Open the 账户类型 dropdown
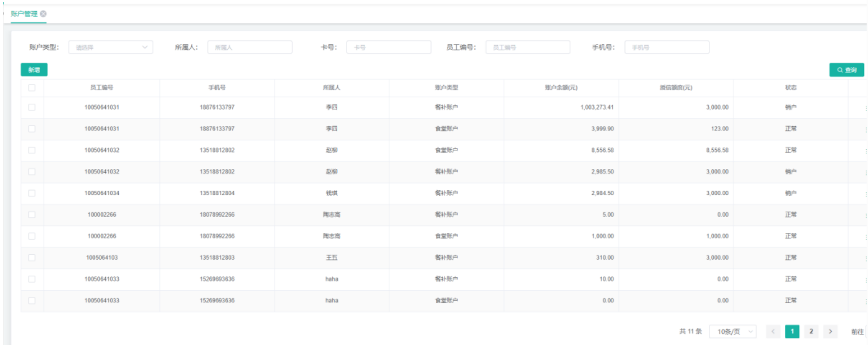Screen dimensions: 868x345 (x=110, y=47)
